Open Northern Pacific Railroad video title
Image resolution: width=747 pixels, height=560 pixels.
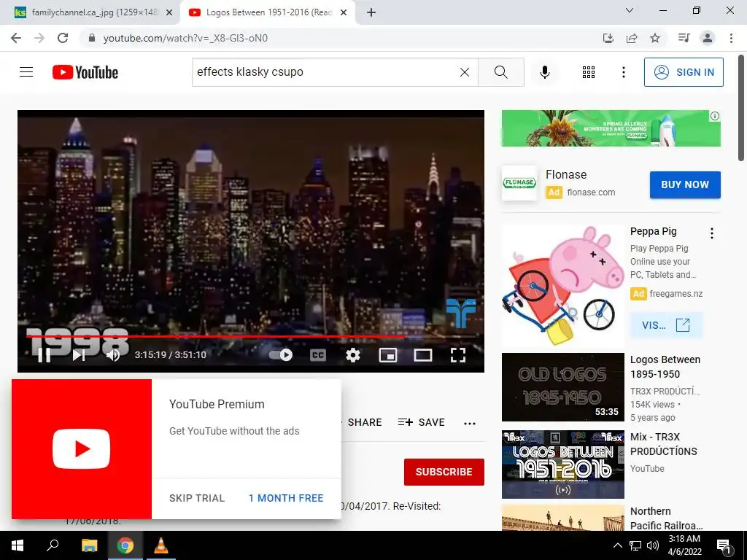pyautogui.click(x=666, y=518)
